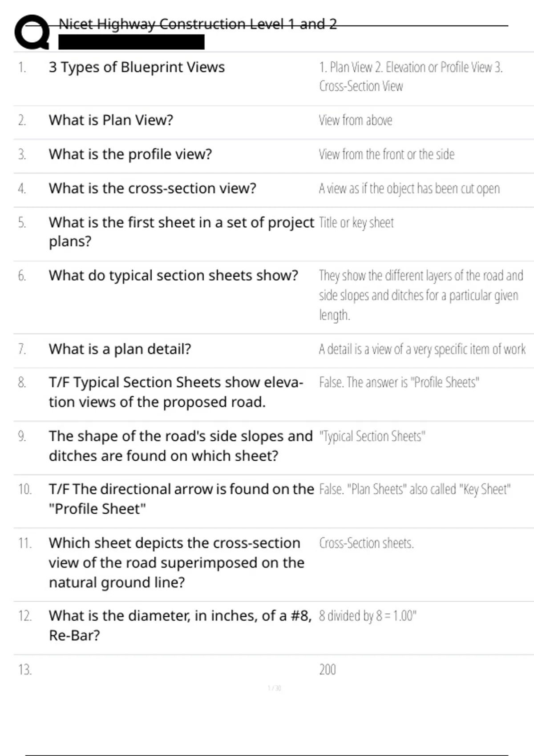
Task: Click the 'False. The answer is Profile Sheets' answer
Action: click(399, 382)
